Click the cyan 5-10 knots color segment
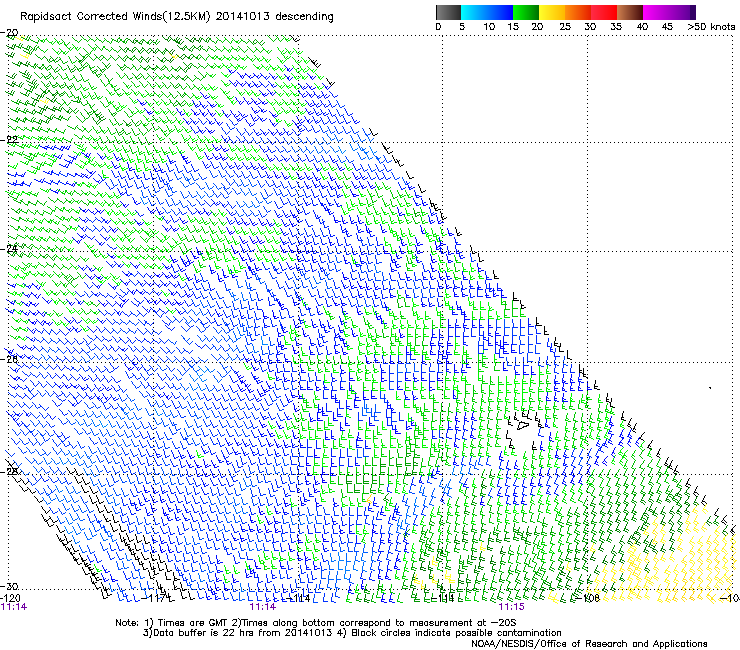The width and height of the screenshot is (740, 650). (473, 12)
